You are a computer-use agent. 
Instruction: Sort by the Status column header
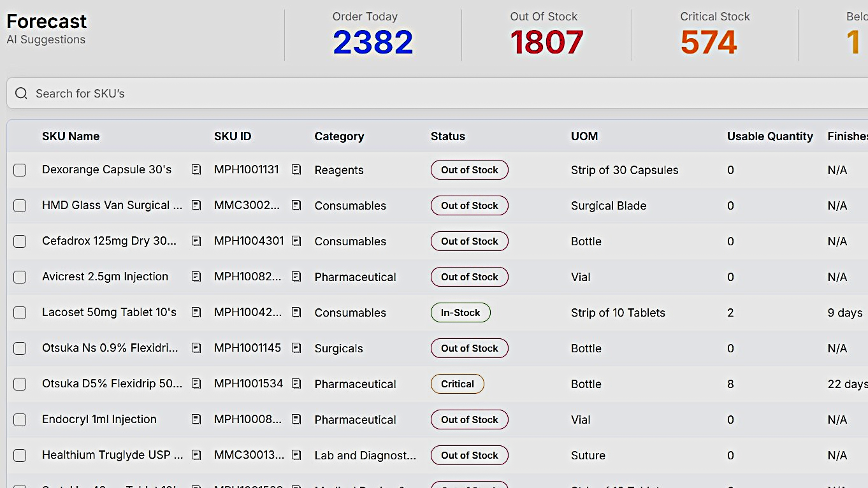[x=448, y=136]
